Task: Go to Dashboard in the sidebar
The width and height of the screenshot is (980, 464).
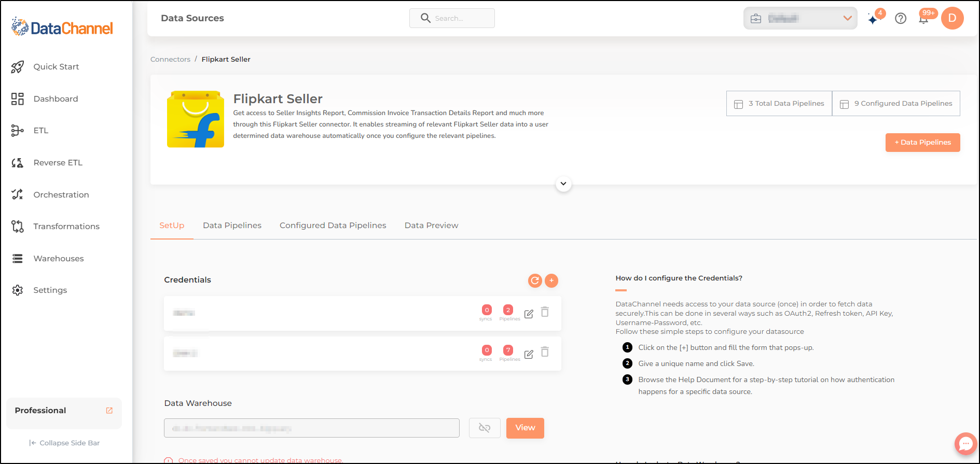Action: click(56, 99)
